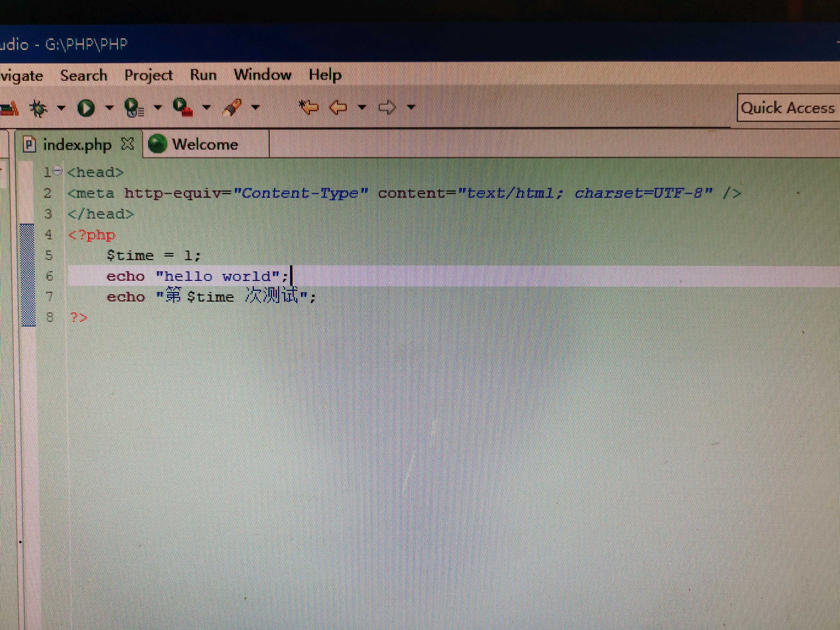Open the Back history dropdown arrow
Viewport: 840px width, 630px height.
click(362, 108)
